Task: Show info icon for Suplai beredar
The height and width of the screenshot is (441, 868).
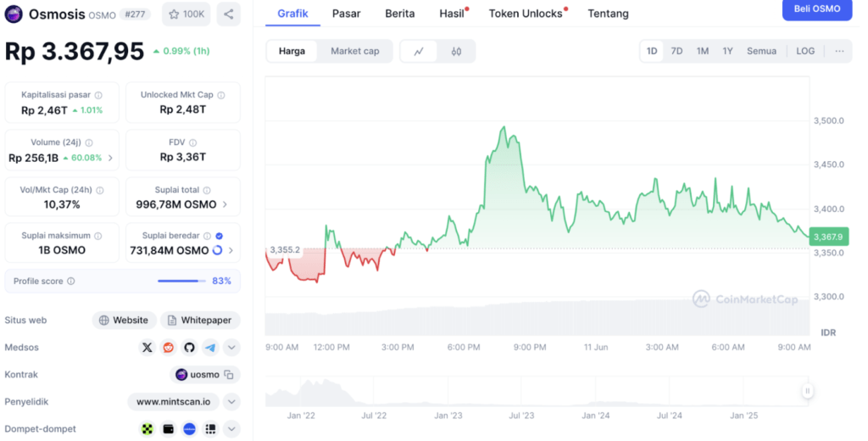Action: [x=207, y=236]
